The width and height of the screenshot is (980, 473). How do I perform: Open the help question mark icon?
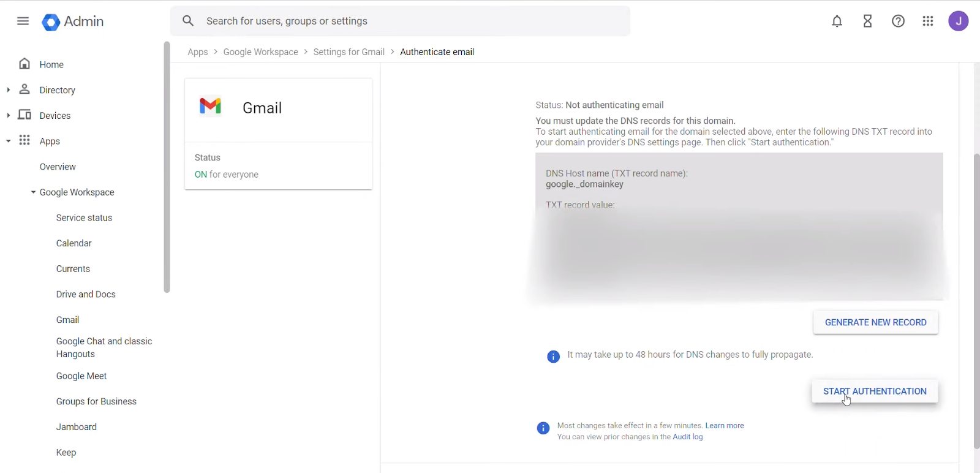pos(899,21)
